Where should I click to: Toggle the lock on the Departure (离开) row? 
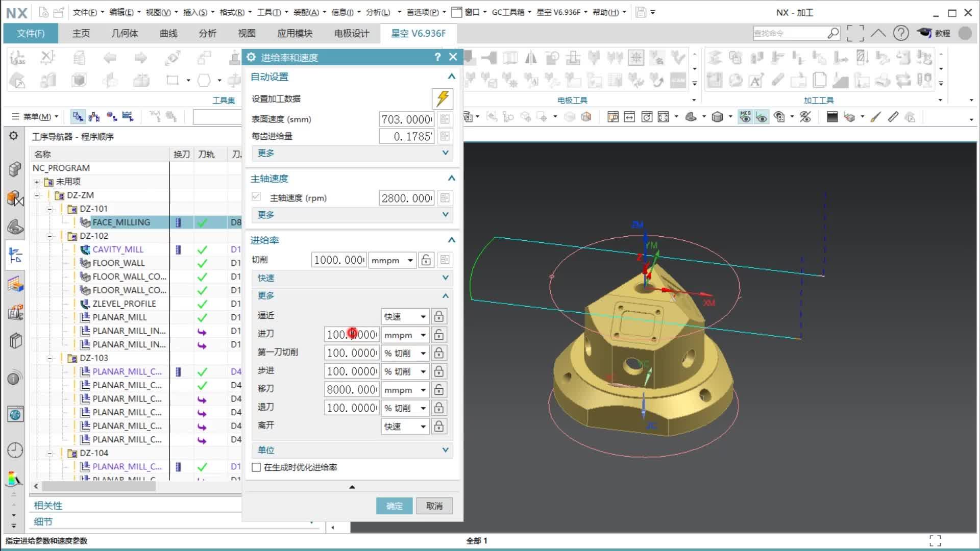click(x=438, y=427)
